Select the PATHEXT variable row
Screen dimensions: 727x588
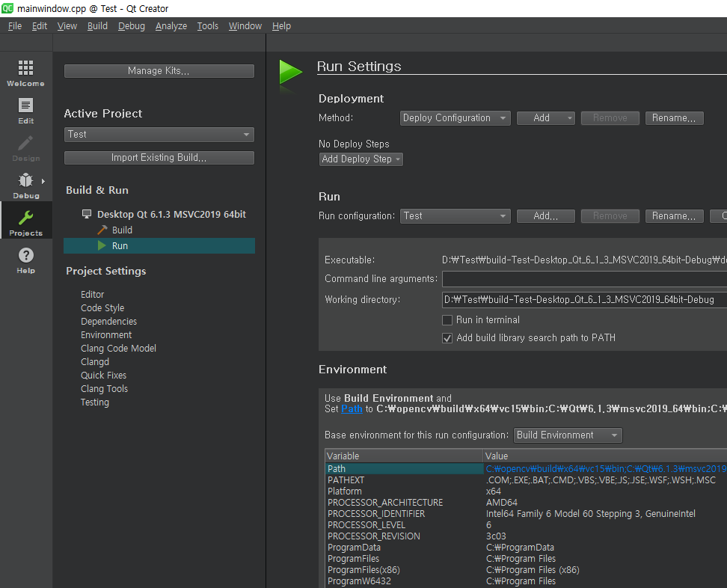[527, 480]
